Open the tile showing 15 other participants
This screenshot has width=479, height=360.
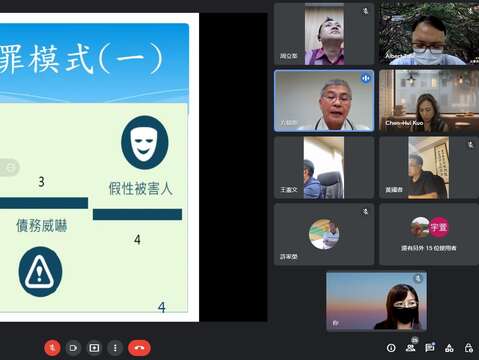[x=429, y=234]
